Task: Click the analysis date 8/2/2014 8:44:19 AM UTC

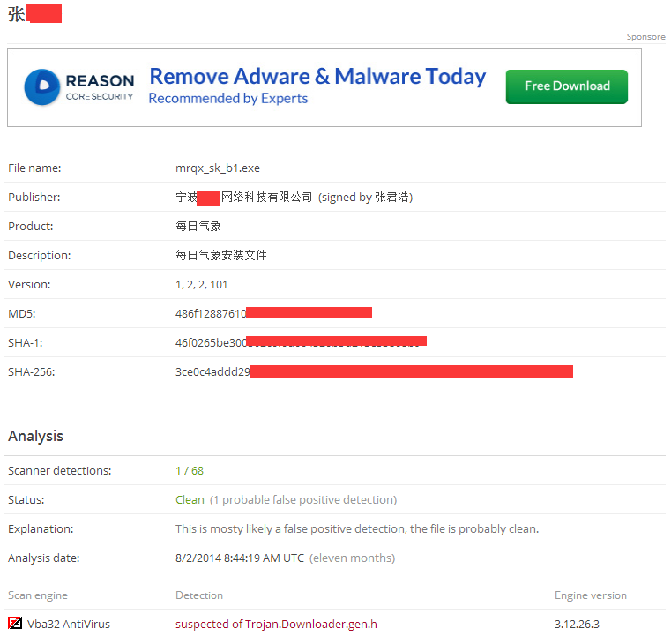Action: pyautogui.click(x=240, y=558)
